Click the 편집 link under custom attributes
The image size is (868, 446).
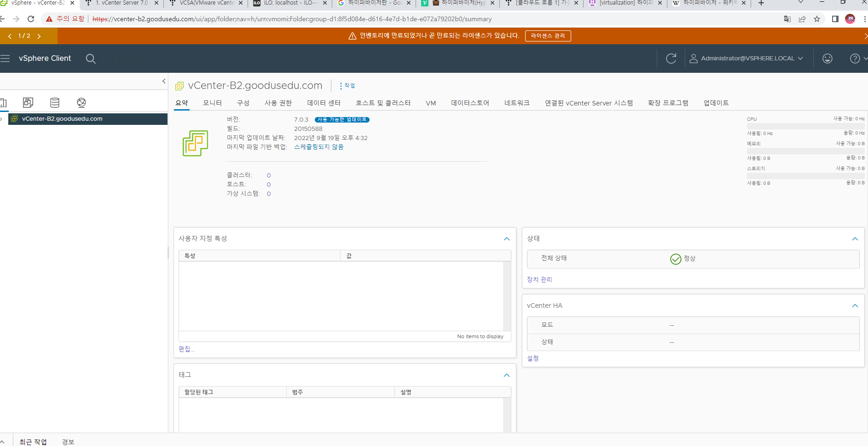click(x=186, y=349)
